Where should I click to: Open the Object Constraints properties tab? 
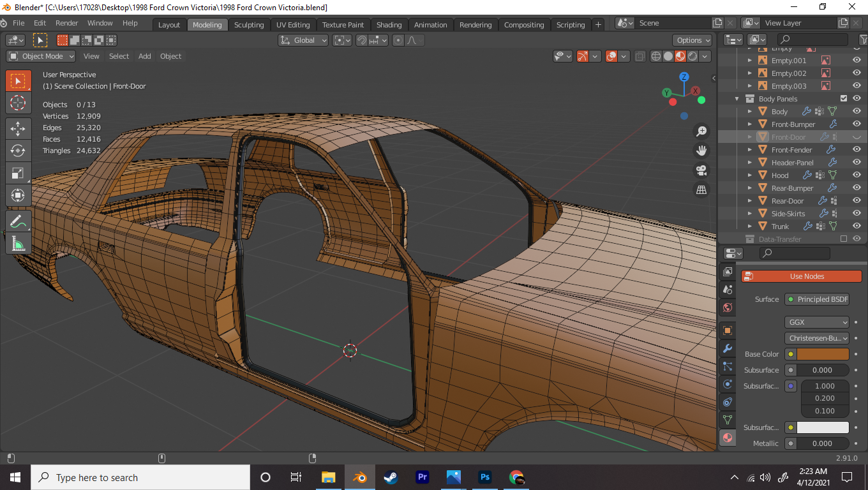[727, 402]
